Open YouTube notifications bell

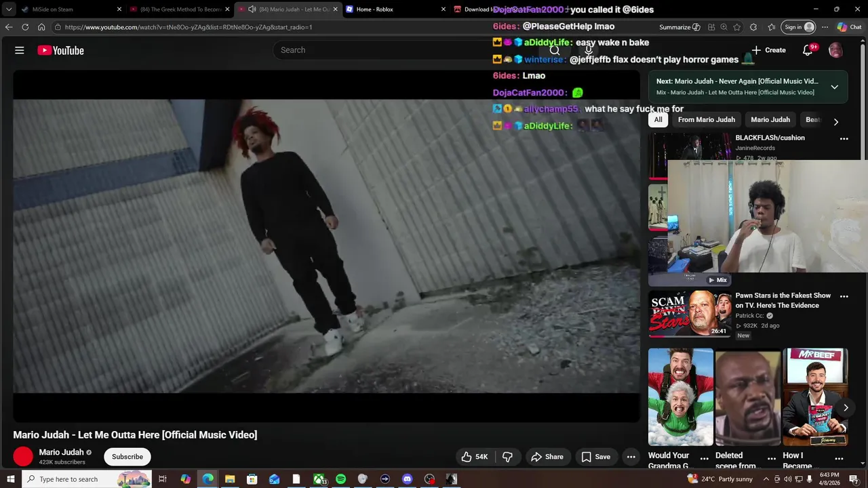[807, 50]
